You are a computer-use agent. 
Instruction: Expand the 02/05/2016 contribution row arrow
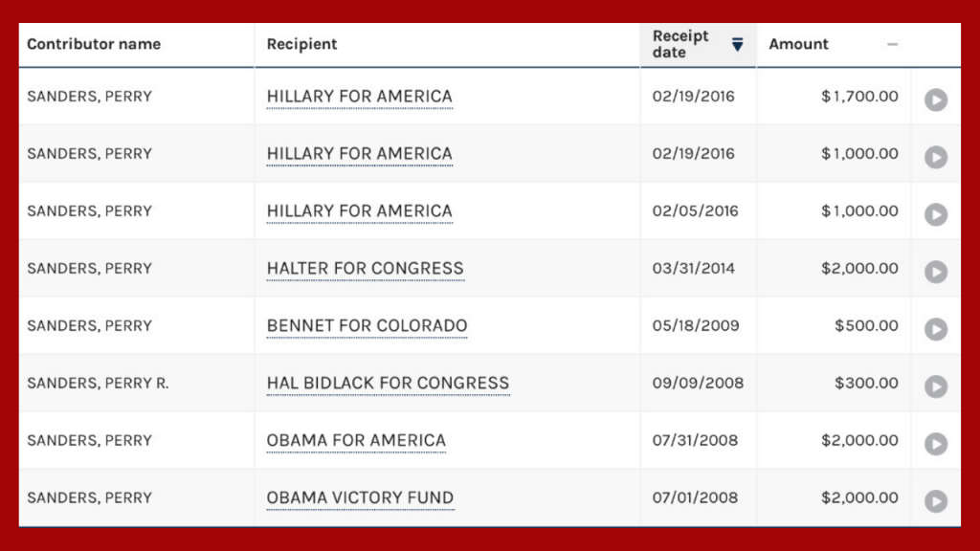pos(935,214)
